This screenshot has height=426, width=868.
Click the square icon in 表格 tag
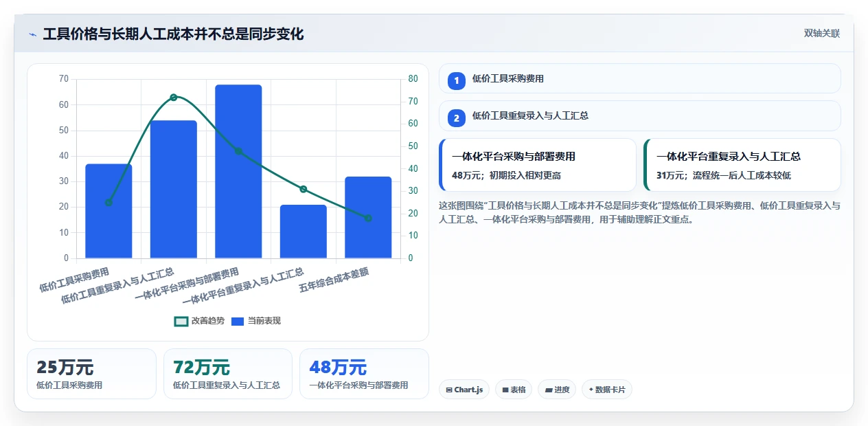point(505,390)
